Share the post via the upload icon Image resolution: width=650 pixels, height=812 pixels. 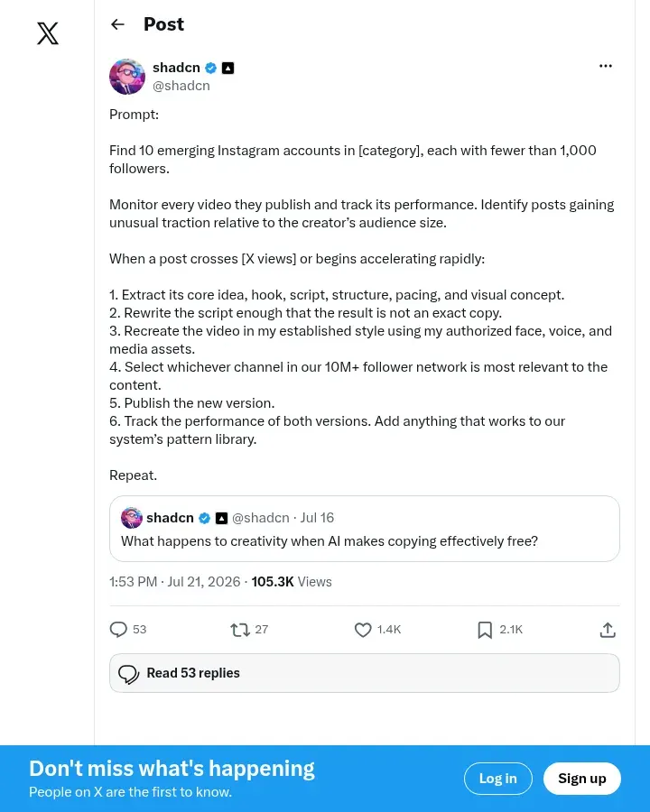[608, 630]
